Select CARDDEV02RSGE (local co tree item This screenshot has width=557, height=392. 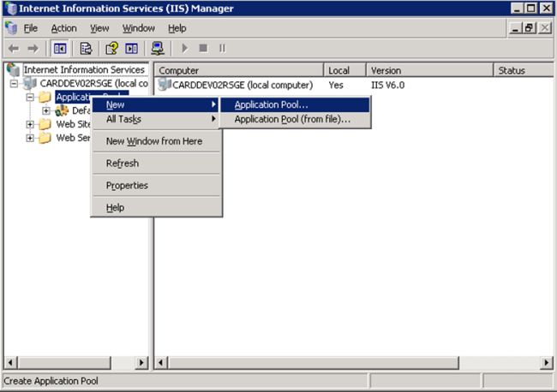pos(93,83)
